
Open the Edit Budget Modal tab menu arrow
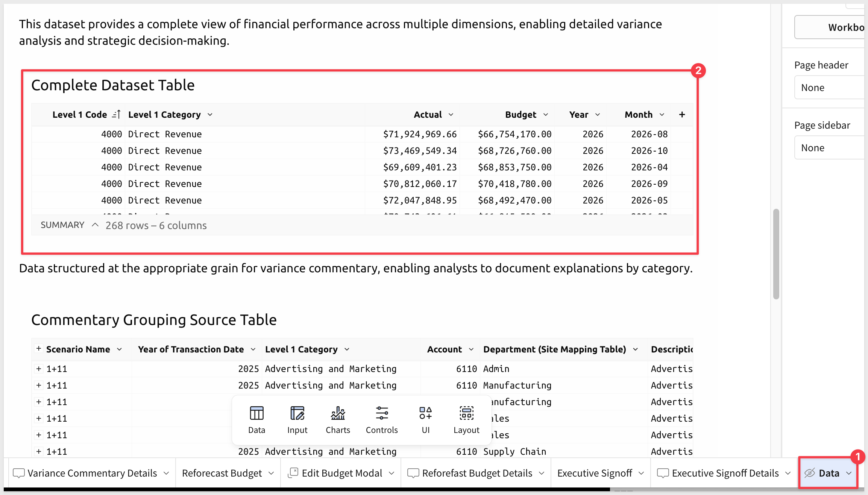click(x=392, y=473)
